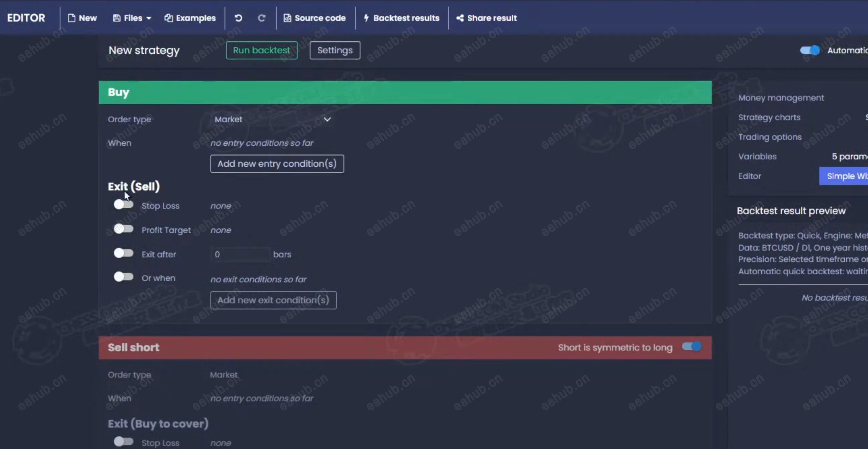The image size is (868, 449).
Task: Click the Share result icon
Action: coord(460,18)
